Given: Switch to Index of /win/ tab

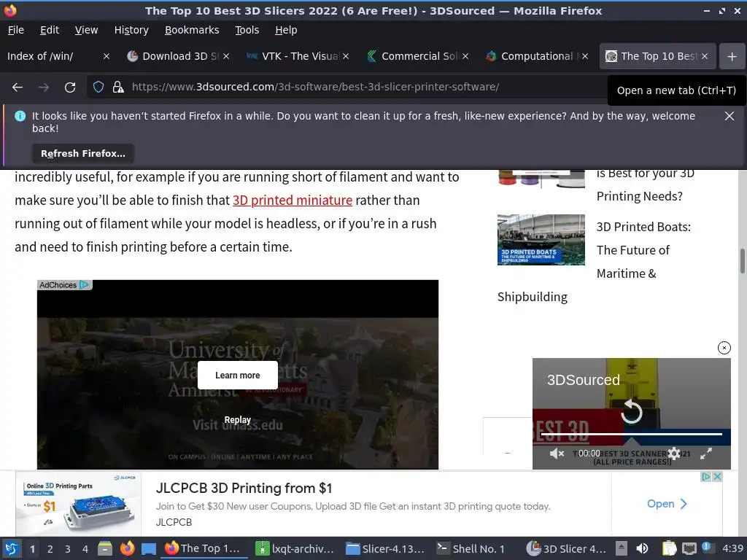Looking at the screenshot, I should click(52, 56).
